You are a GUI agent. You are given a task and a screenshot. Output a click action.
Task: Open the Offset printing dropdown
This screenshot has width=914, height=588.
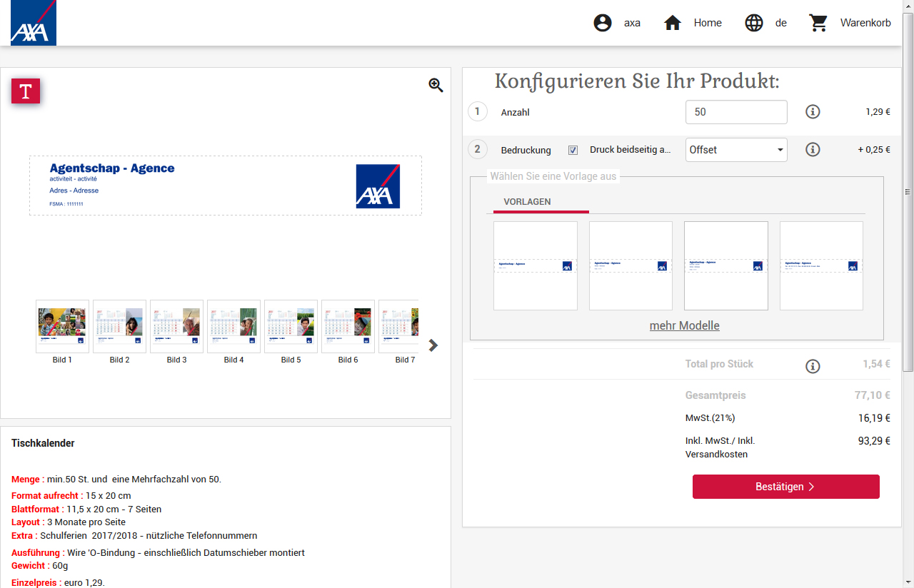736,150
